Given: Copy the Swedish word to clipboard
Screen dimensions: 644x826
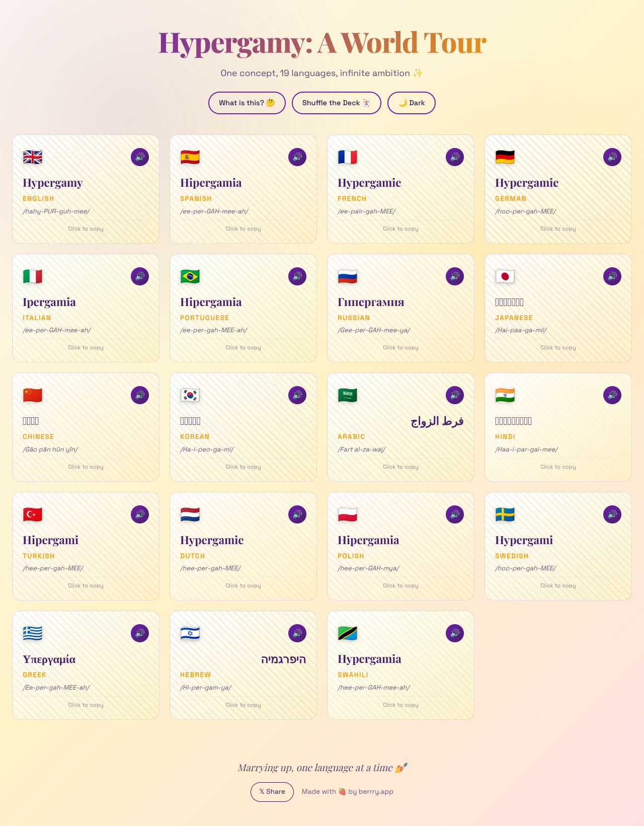Looking at the screenshot, I should (557, 585).
